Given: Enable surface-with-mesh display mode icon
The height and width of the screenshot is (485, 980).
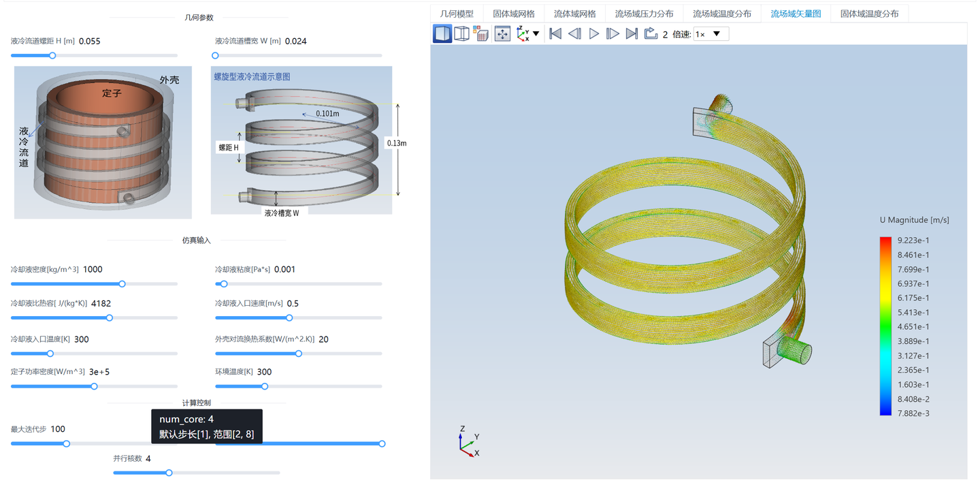Looking at the screenshot, I should tap(481, 33).
